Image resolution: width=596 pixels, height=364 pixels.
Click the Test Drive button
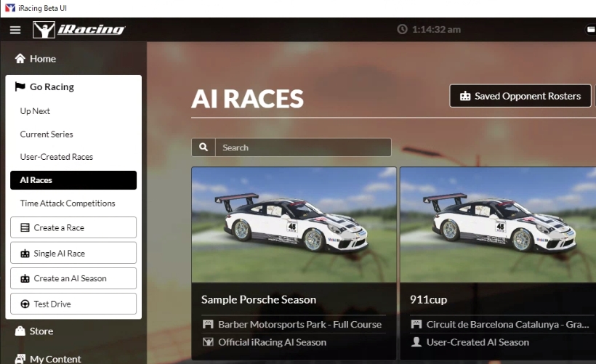pyautogui.click(x=73, y=304)
